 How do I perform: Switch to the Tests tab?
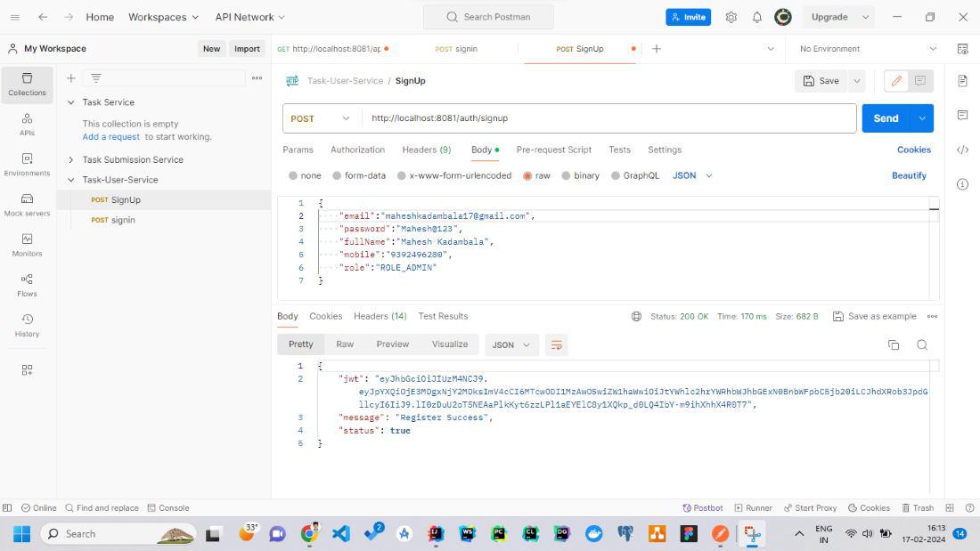619,150
